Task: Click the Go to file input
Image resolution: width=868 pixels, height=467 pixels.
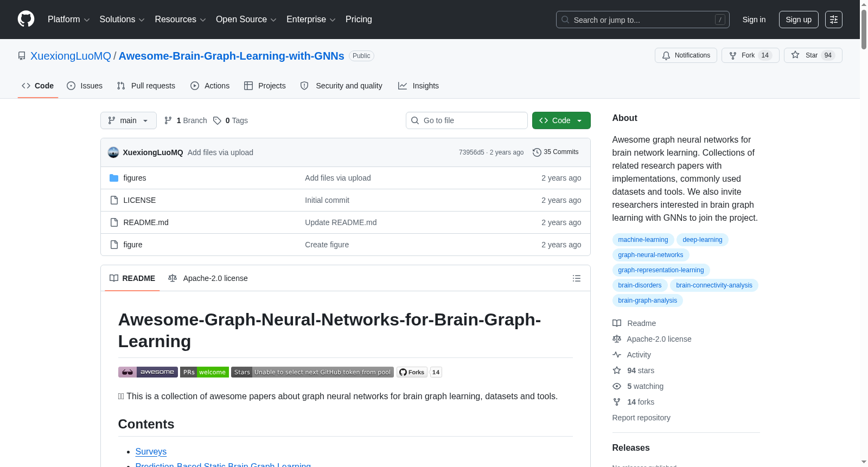Action: (467, 120)
